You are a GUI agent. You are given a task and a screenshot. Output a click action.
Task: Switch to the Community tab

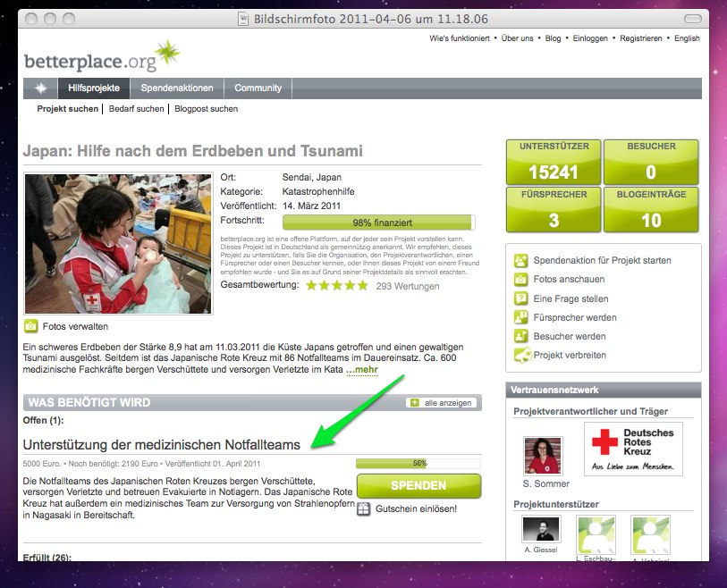[258, 88]
